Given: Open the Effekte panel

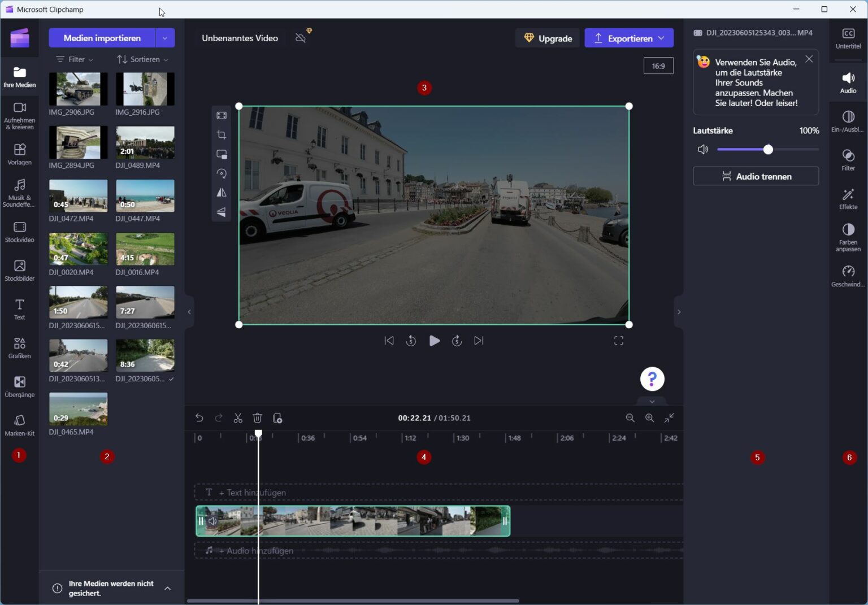Looking at the screenshot, I should pos(848,199).
